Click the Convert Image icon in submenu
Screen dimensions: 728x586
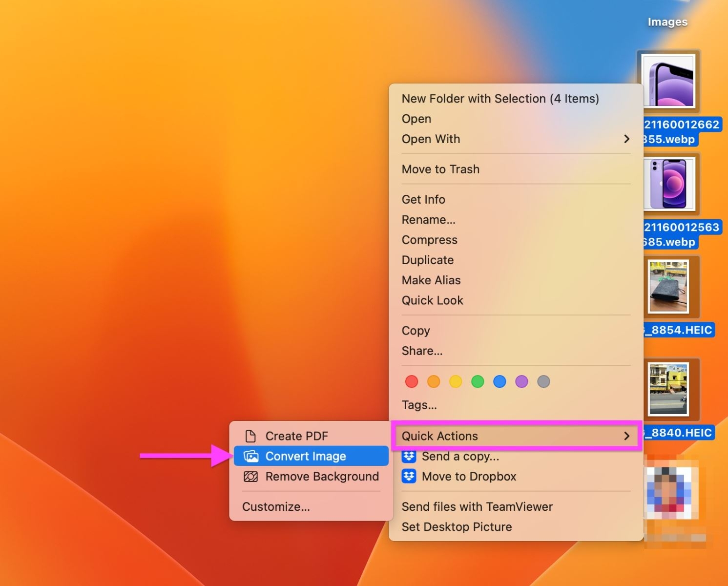coord(251,457)
